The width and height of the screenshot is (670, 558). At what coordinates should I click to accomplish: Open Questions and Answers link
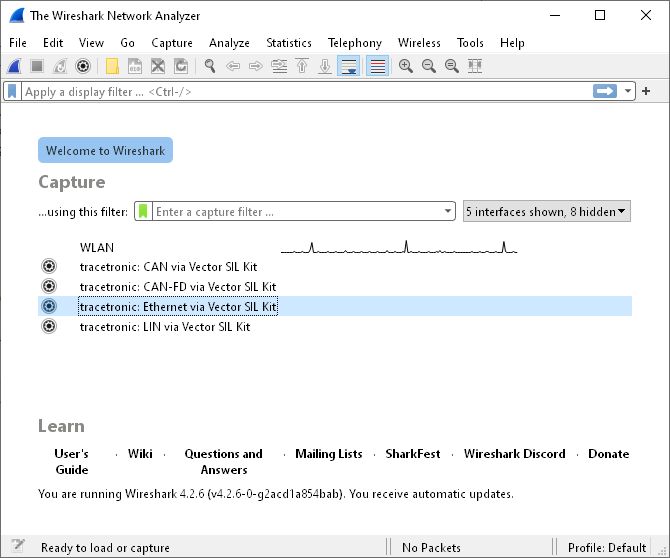tap(223, 461)
